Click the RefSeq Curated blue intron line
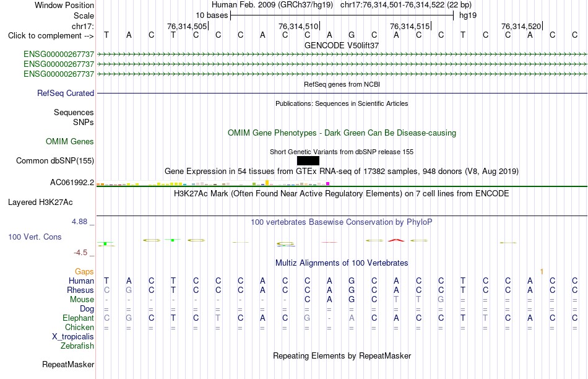 pyautogui.click(x=342, y=93)
